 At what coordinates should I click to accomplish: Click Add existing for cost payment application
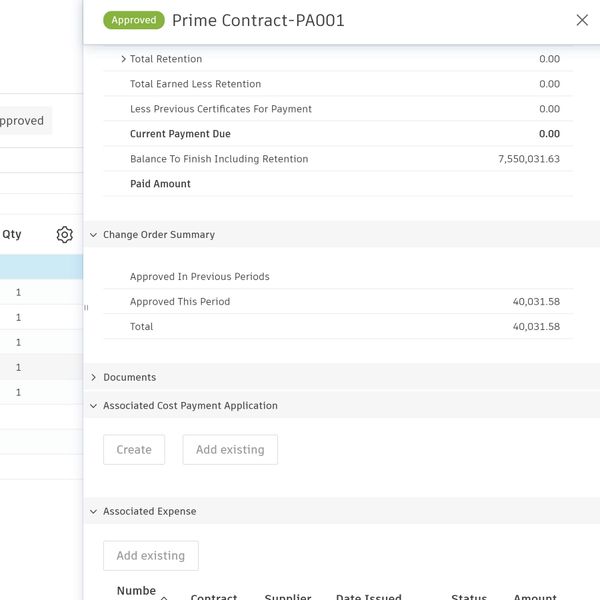click(x=230, y=450)
